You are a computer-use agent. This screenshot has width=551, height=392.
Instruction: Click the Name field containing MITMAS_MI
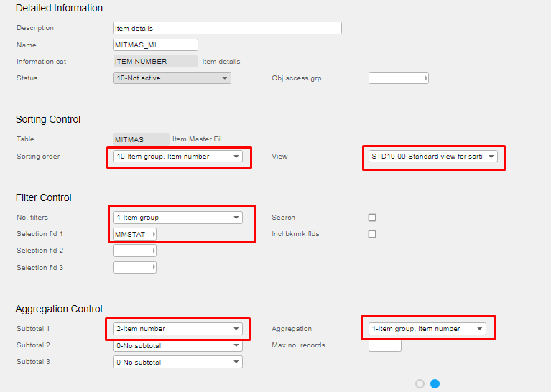tap(155, 45)
